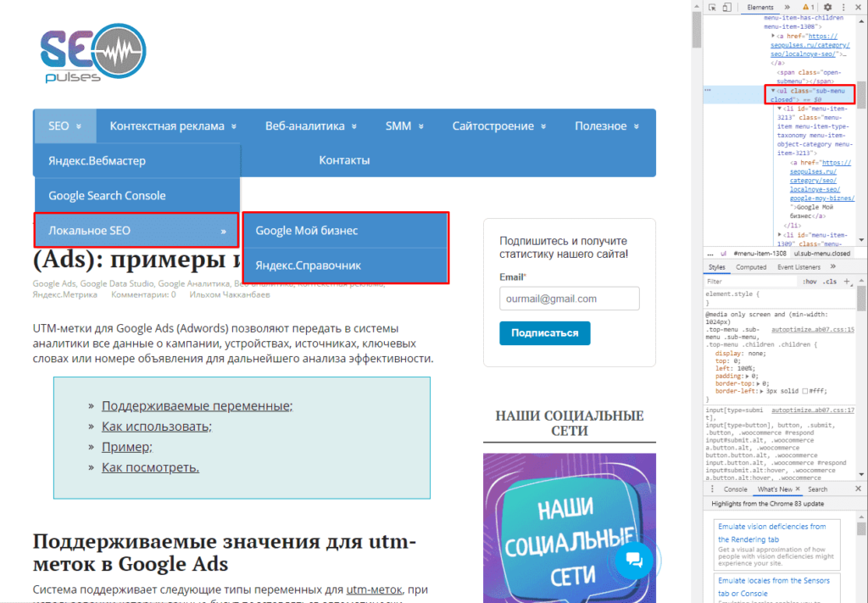Viewport: 868px width, 603px height.
Task: Collapse the ul sub-menu closed node
Action: tap(773, 90)
